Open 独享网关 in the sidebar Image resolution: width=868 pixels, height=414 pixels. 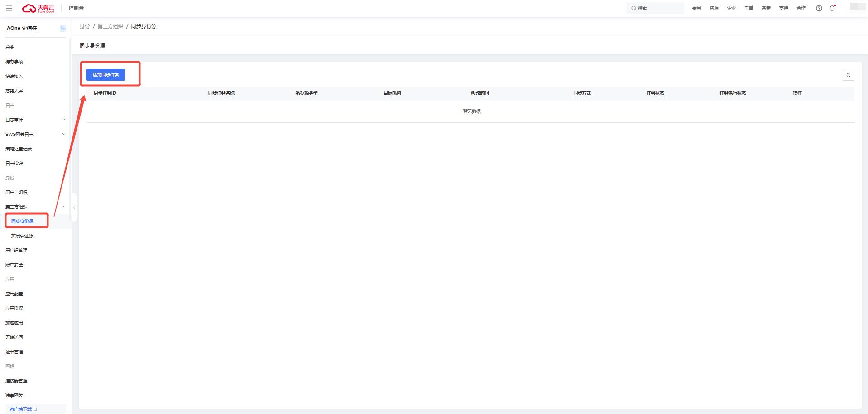coord(14,395)
